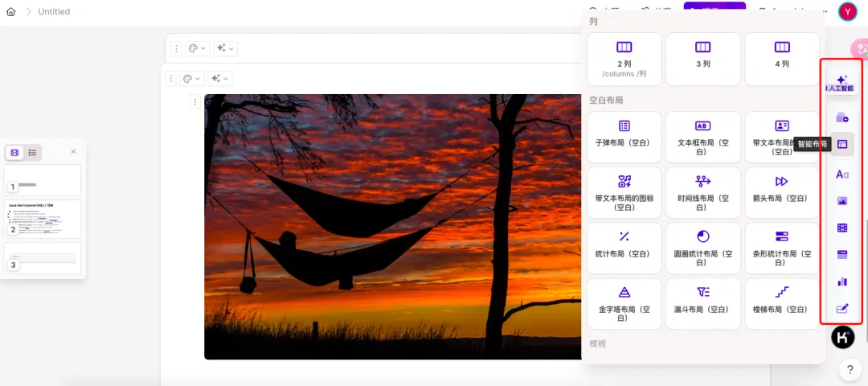
Task: Choose the 时间线布局 timeline layout
Action: pyautogui.click(x=702, y=191)
